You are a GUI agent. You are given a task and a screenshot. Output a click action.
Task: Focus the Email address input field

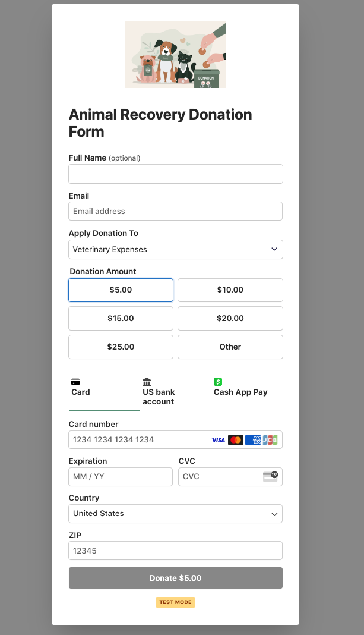click(x=176, y=212)
